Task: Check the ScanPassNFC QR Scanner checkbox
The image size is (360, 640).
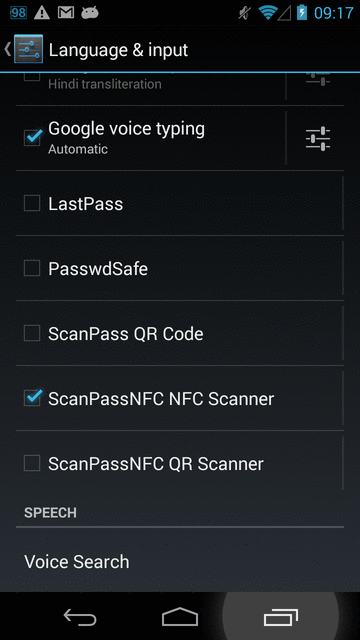Action: point(32,463)
